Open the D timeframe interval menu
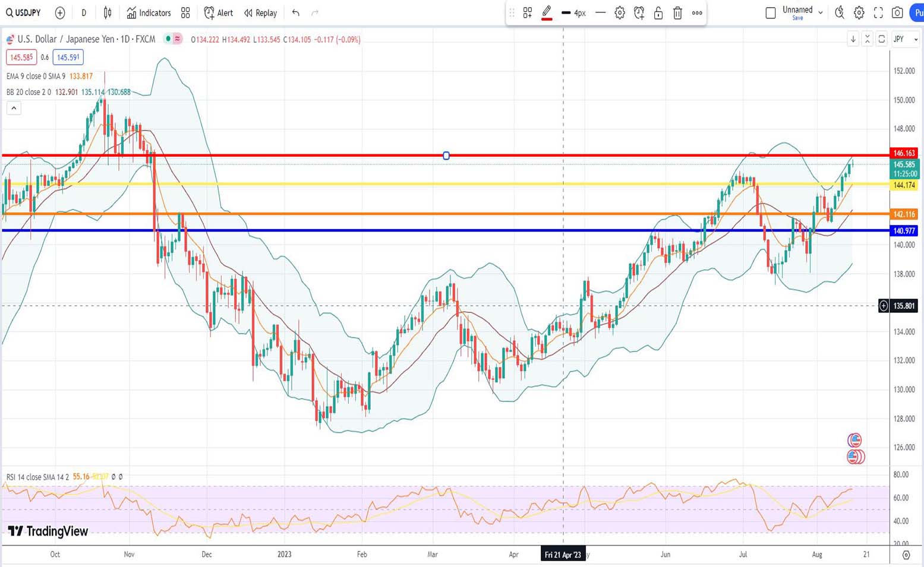 click(84, 12)
